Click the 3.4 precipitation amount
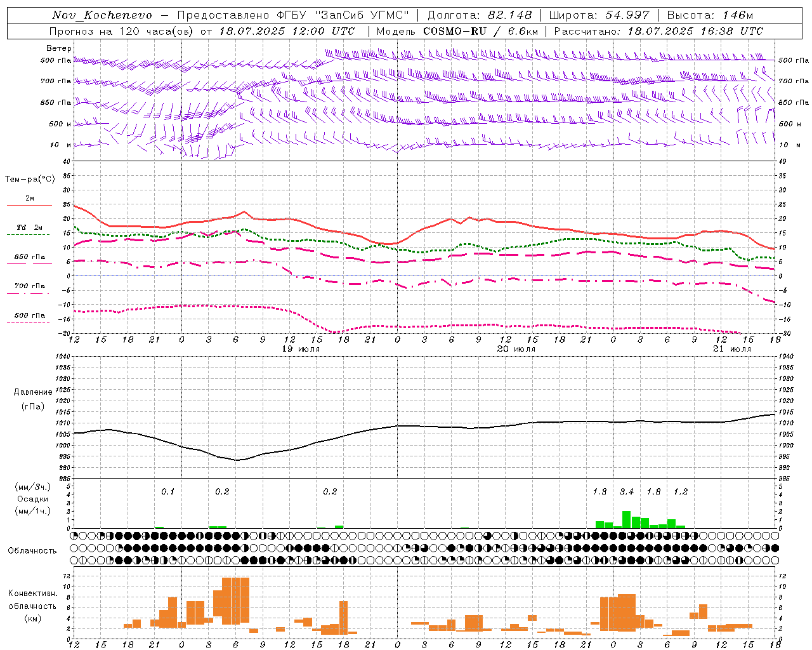Viewport: 812px width, 650px height. (x=627, y=491)
